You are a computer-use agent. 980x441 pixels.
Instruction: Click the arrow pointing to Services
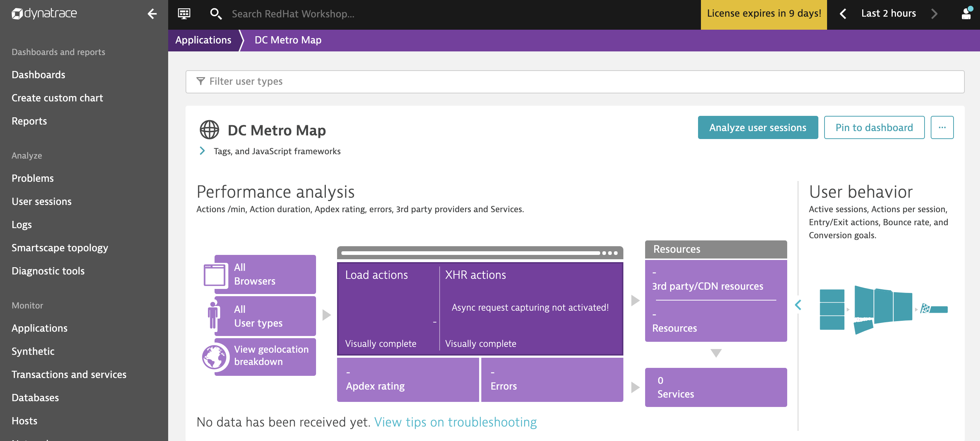(x=635, y=387)
